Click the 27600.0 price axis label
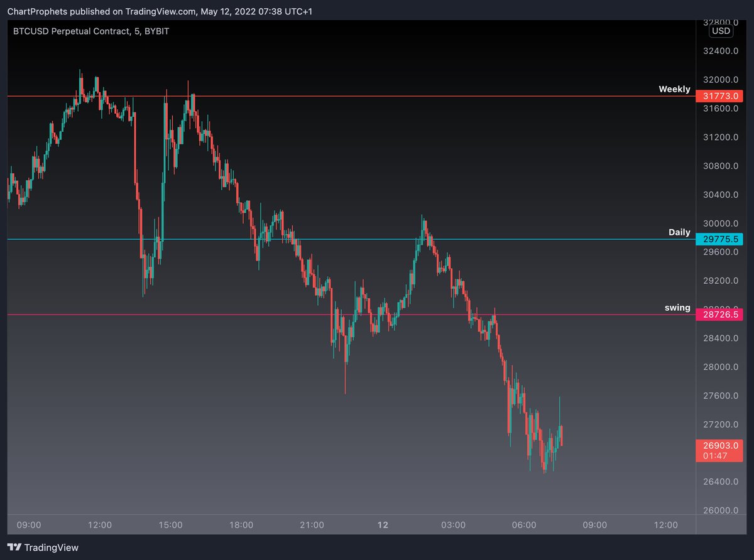The width and height of the screenshot is (754, 560). click(719, 396)
